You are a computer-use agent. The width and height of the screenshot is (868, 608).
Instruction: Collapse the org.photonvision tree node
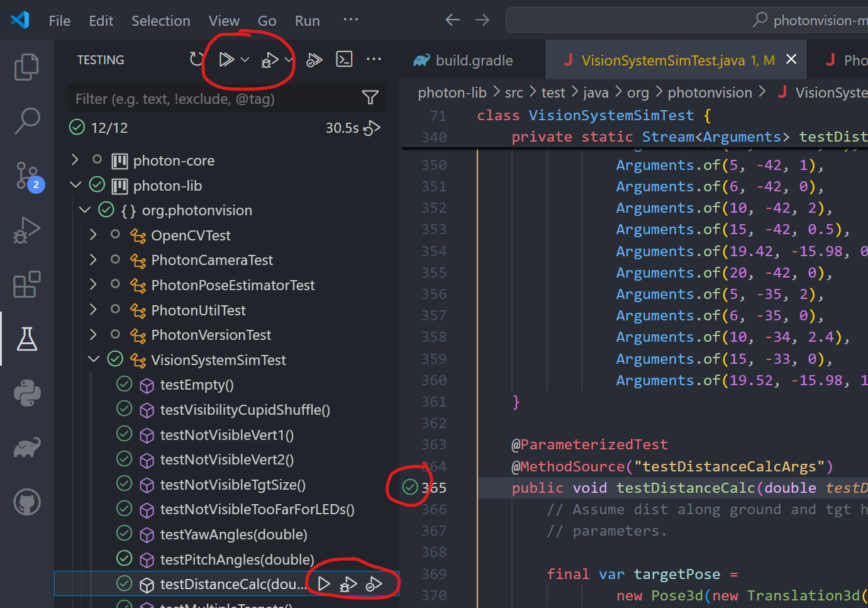pos(85,210)
